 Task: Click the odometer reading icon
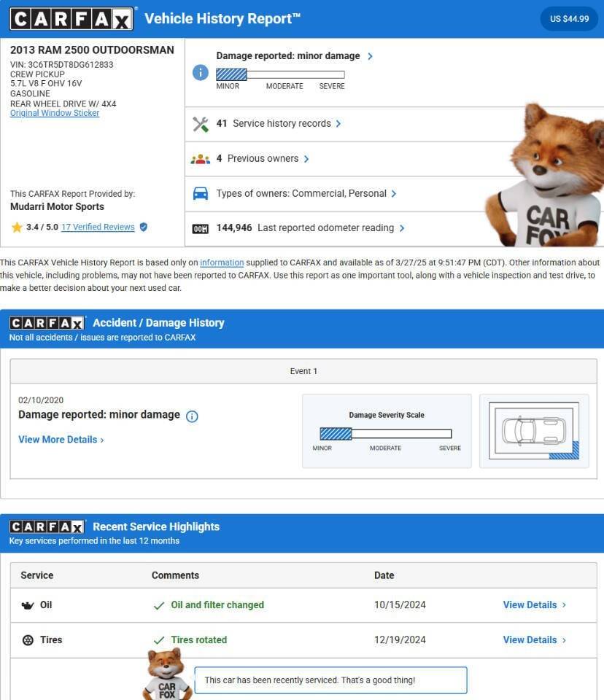(x=200, y=228)
